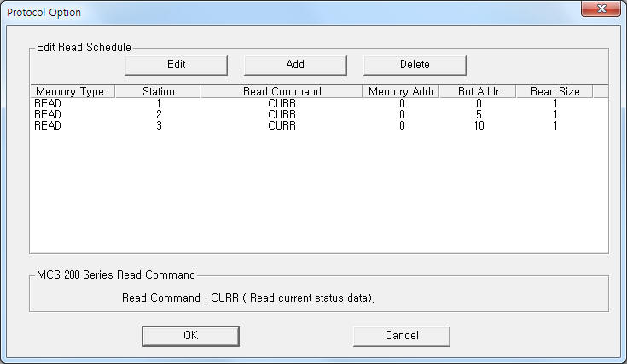Click the Buf Addr column header
This screenshot has width=627, height=364.
478,91
